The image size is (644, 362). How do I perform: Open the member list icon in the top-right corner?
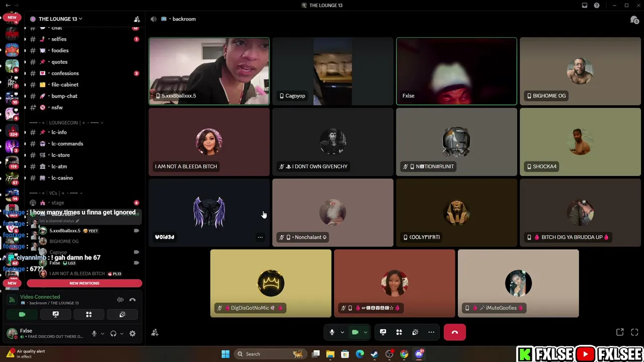point(634,20)
